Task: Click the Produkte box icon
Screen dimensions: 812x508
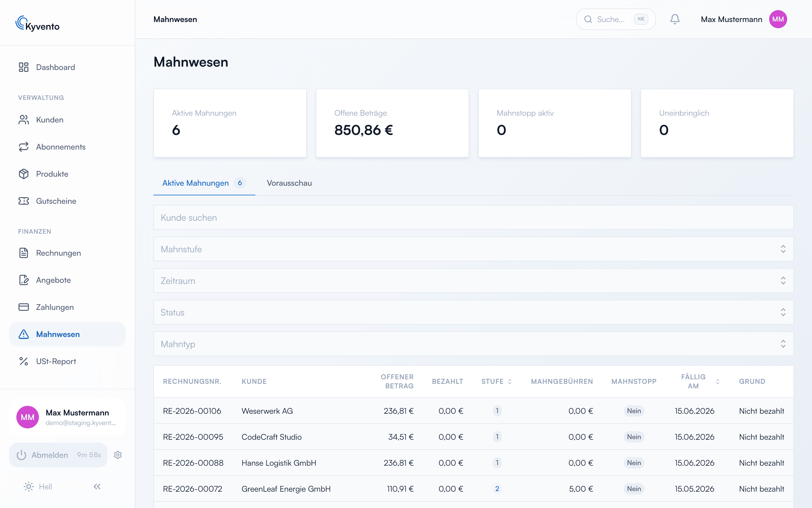Action: 23,174
